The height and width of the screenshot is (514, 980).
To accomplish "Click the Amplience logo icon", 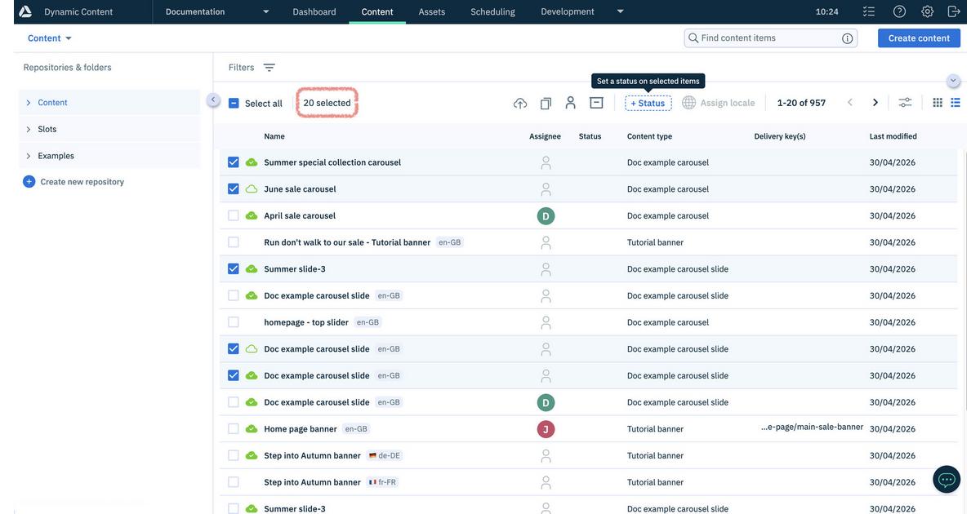I will point(25,11).
